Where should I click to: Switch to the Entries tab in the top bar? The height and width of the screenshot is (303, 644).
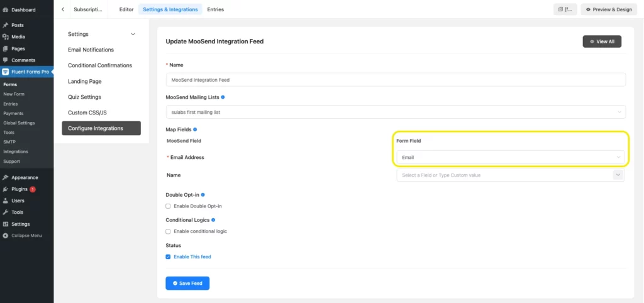click(216, 9)
